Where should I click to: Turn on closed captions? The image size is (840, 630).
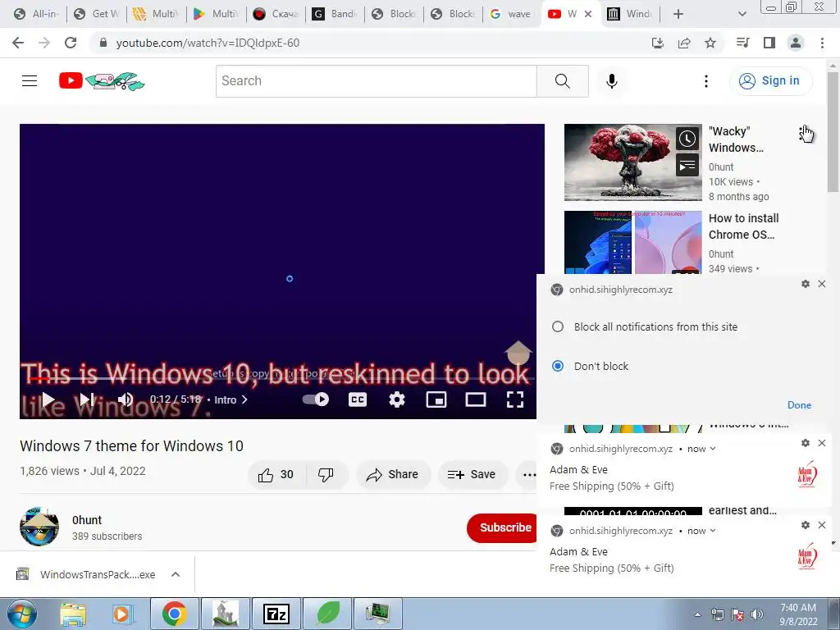click(358, 399)
